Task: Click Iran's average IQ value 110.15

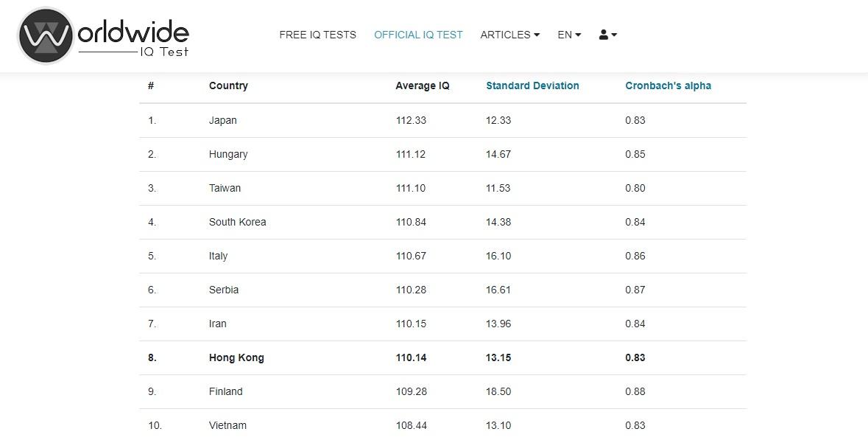Action: pos(411,324)
